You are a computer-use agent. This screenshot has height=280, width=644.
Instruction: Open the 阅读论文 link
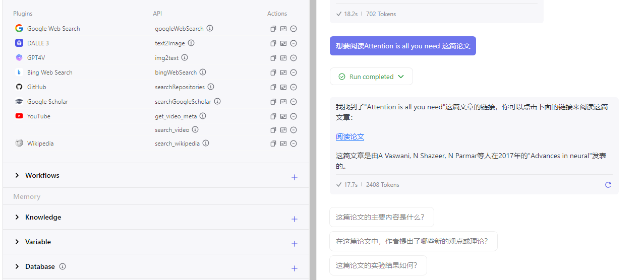point(350,136)
